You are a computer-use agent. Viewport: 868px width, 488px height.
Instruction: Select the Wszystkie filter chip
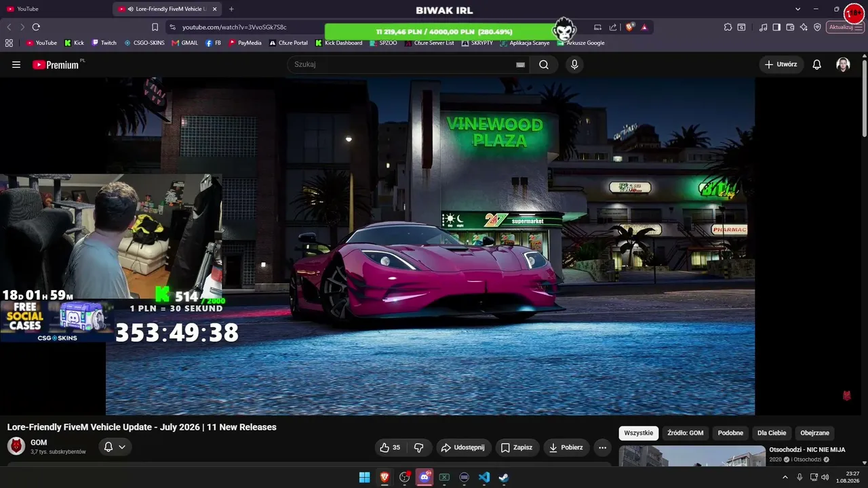click(x=639, y=433)
